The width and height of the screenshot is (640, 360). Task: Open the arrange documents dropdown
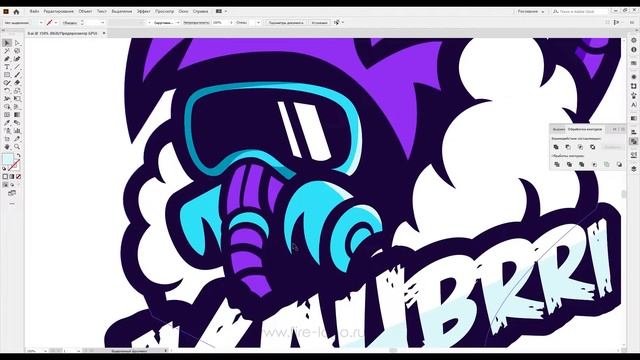221,11
